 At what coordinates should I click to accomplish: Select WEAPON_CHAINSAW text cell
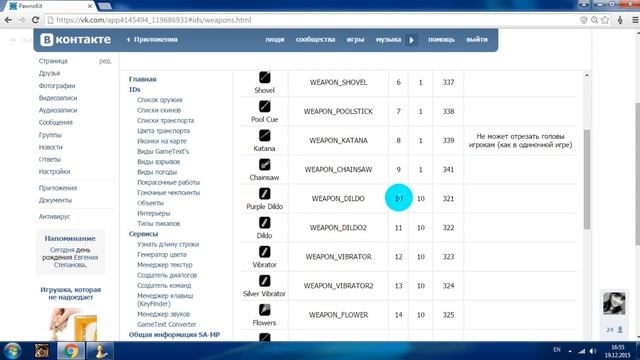[338, 169]
